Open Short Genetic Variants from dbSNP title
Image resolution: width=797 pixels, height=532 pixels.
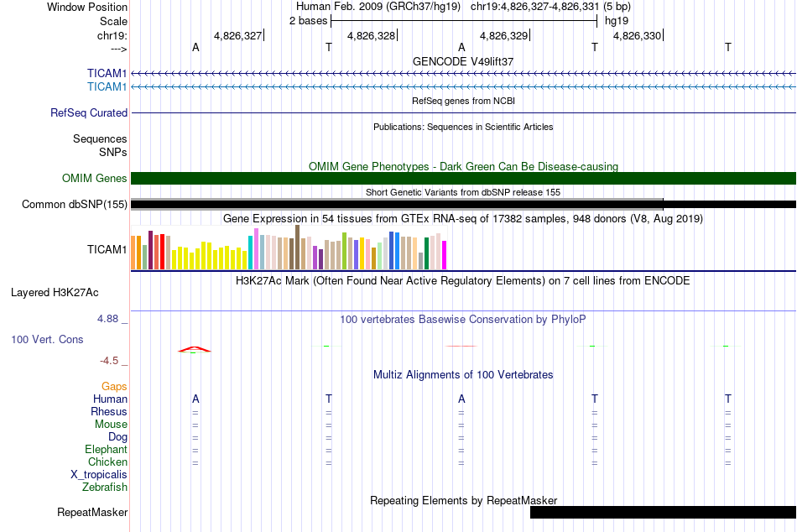tap(463, 192)
